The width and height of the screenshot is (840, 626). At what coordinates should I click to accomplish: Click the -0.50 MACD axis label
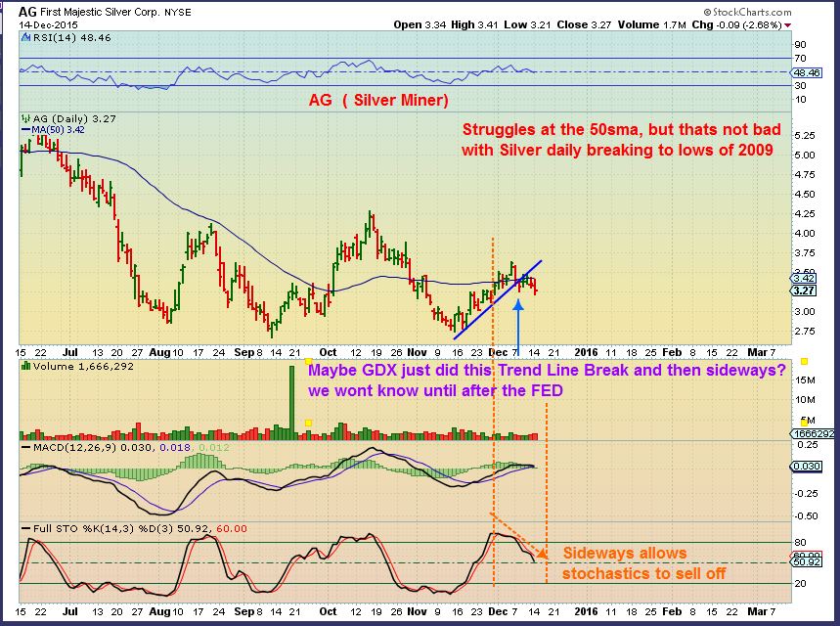(x=808, y=515)
